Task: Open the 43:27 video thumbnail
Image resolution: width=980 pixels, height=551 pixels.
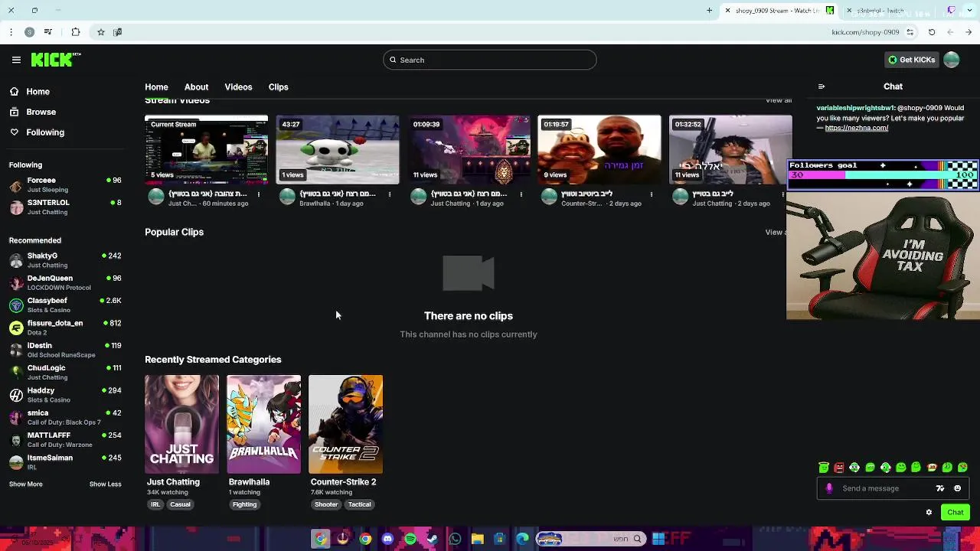Action: pyautogui.click(x=338, y=150)
